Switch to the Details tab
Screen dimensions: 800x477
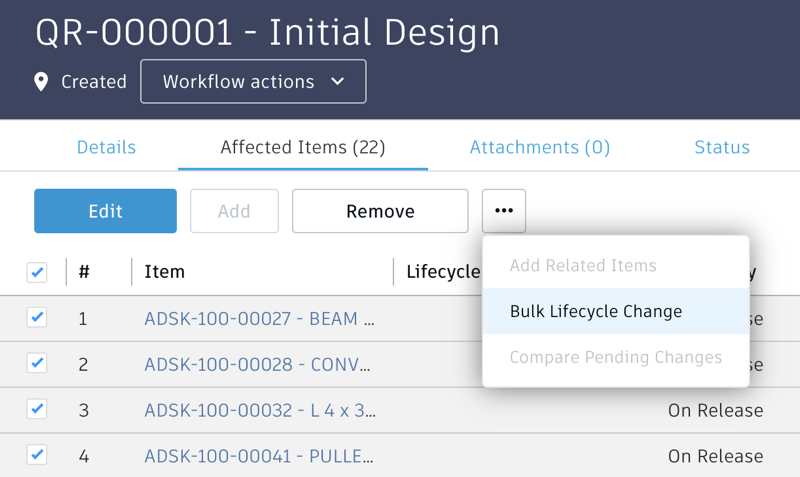[106, 147]
